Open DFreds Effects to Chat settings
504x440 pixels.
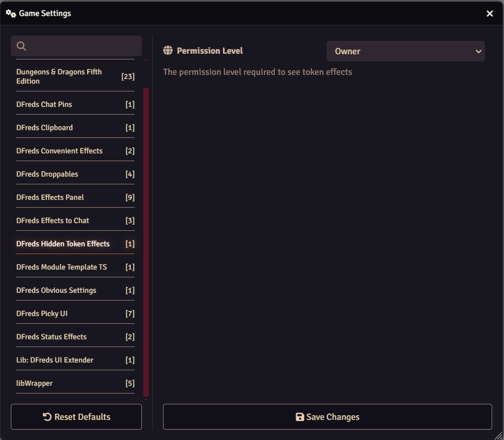point(75,221)
